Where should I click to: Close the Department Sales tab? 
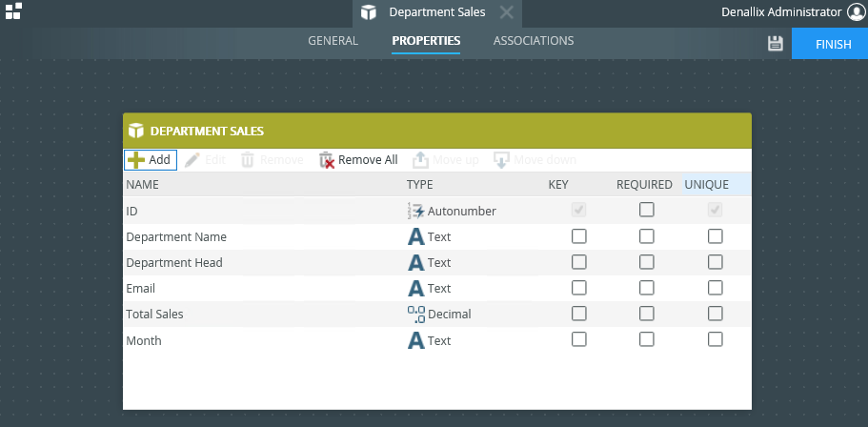pyautogui.click(x=506, y=12)
